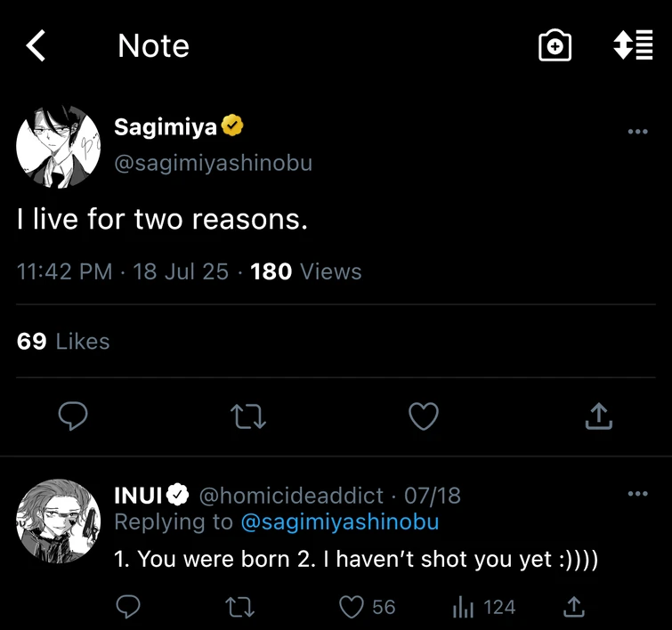Viewport: 672px width, 630px height.
Task: Go back using the left arrow
Action: point(36,45)
